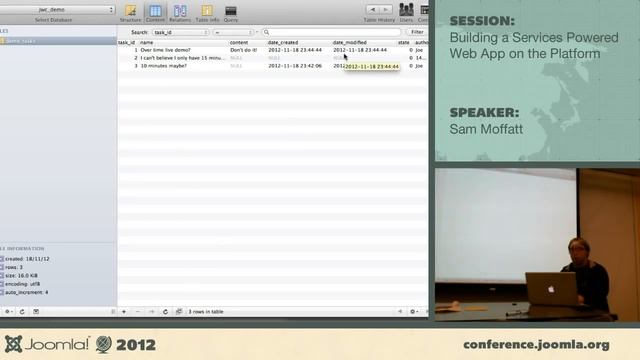640x360 pixels.
Task: Open the Users manager
Action: 406,12
